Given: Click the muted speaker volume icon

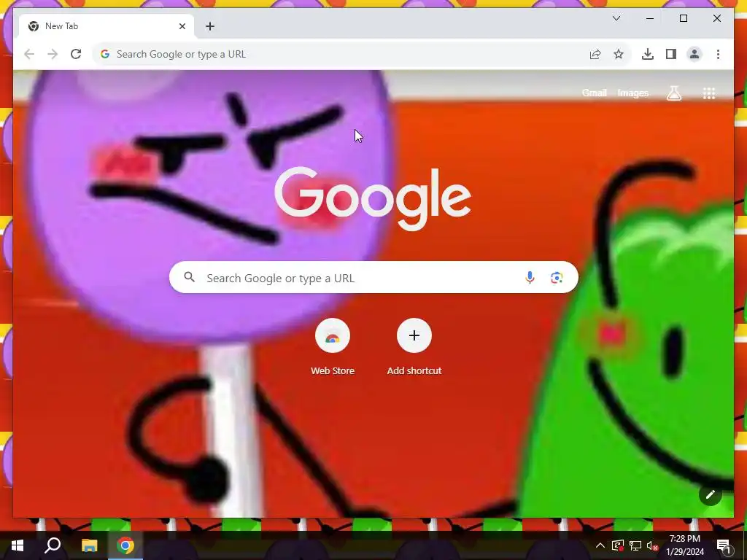Looking at the screenshot, I should [652, 545].
